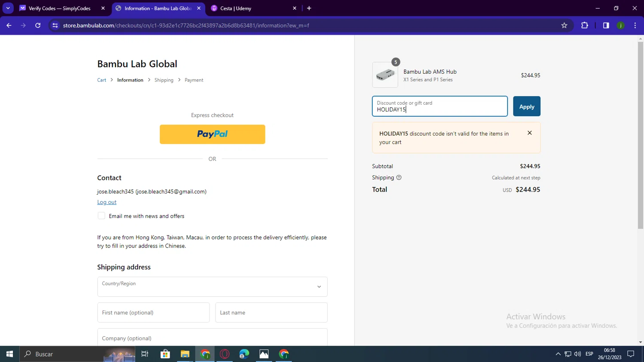Open Microsoft Store from the taskbar
Viewport: 644px width, 362px height.
(x=165, y=354)
